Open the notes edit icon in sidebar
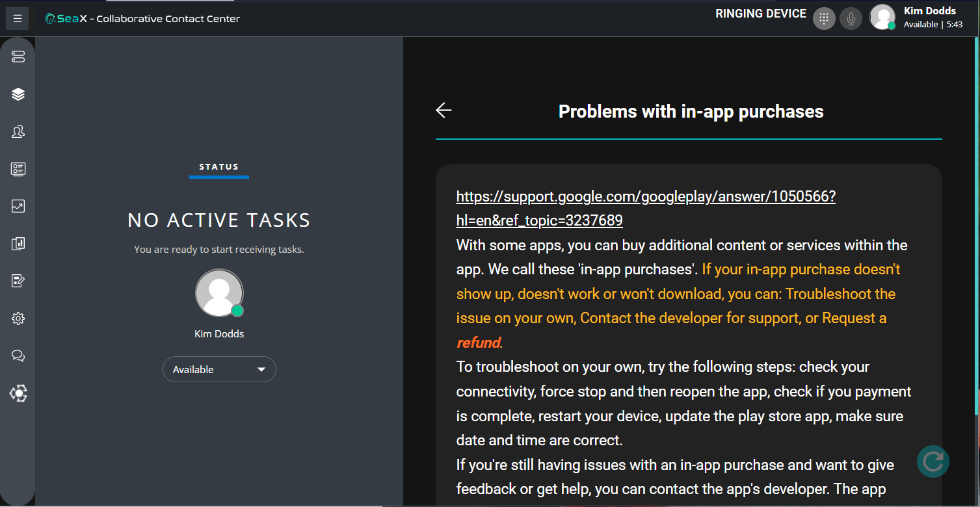The image size is (980, 507). (18, 281)
